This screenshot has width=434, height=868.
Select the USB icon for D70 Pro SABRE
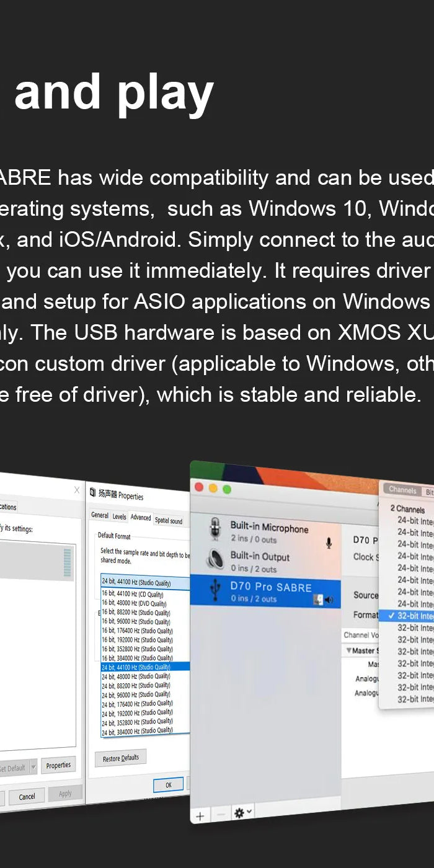point(215,591)
